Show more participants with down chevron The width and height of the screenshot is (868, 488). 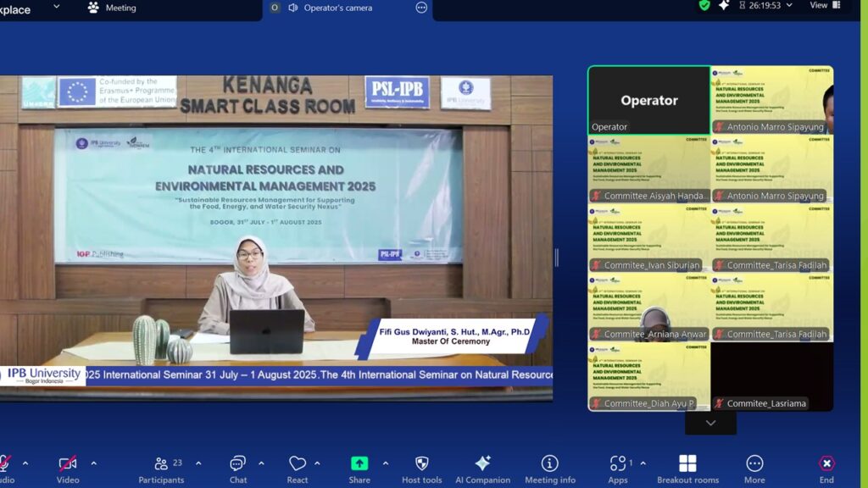[x=710, y=423]
